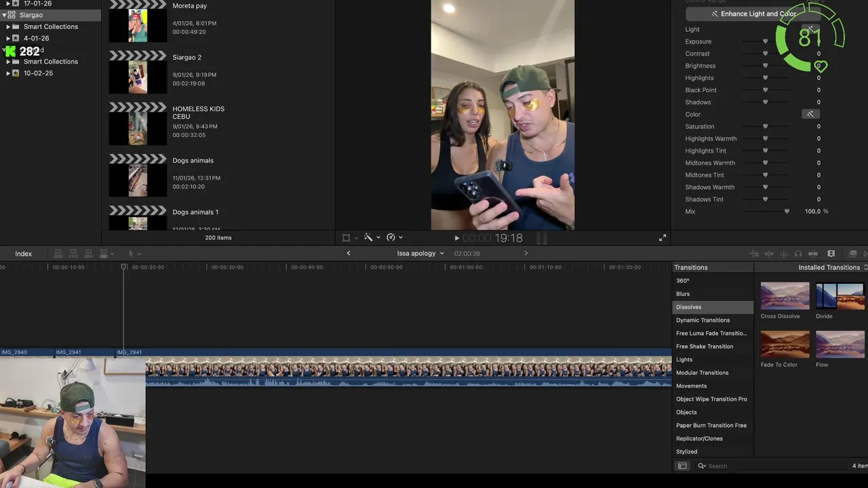868x488 pixels.
Task: Open the timeline Index
Action: coord(24,253)
